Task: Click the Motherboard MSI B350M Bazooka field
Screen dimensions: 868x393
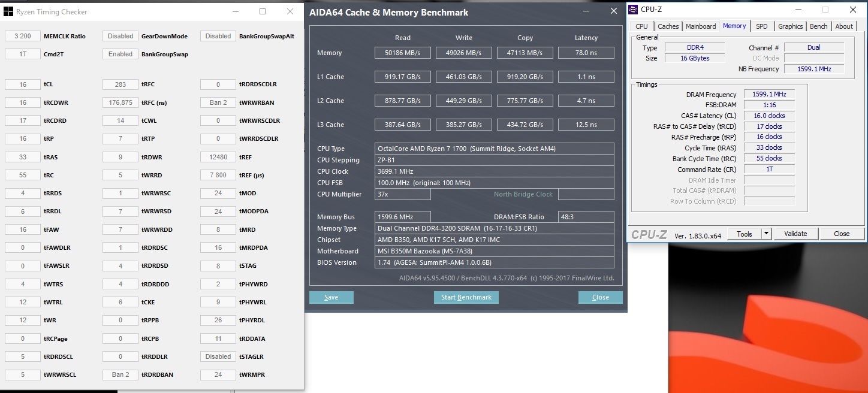Action: pyautogui.click(x=495, y=251)
